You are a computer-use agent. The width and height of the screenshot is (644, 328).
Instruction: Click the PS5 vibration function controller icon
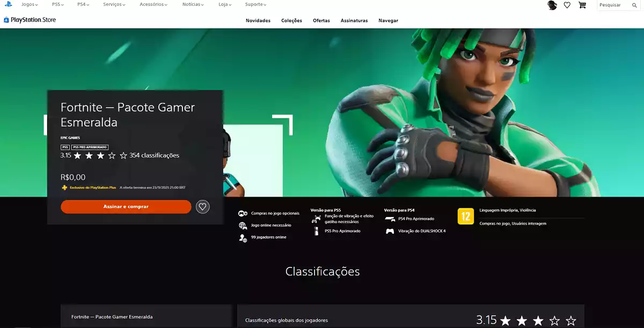coord(316,219)
